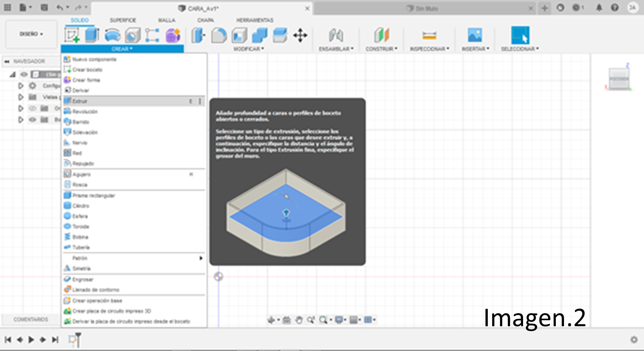Viewport: 644px width, 351px height.
Task: Click the ViewCube in the corner
Action: (619, 79)
